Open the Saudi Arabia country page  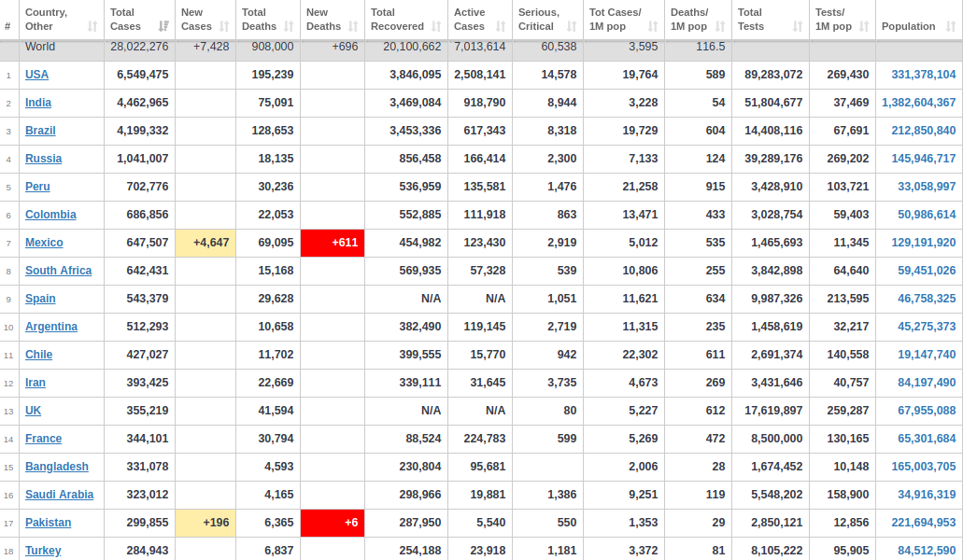click(x=60, y=495)
